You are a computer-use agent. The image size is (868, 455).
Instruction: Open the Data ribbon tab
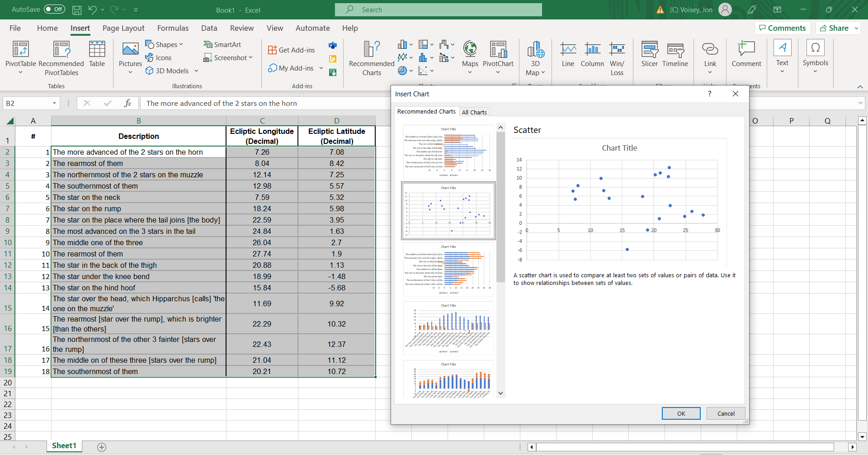[209, 28]
